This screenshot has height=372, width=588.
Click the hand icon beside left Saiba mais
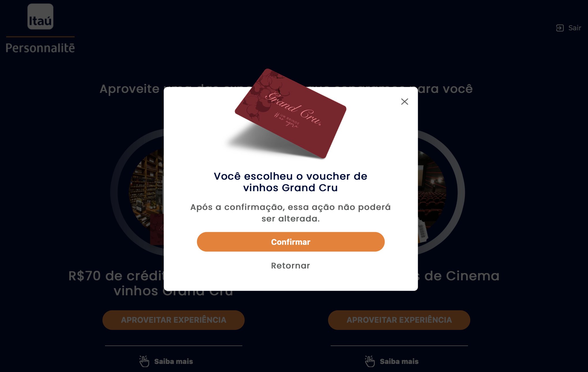point(144,361)
